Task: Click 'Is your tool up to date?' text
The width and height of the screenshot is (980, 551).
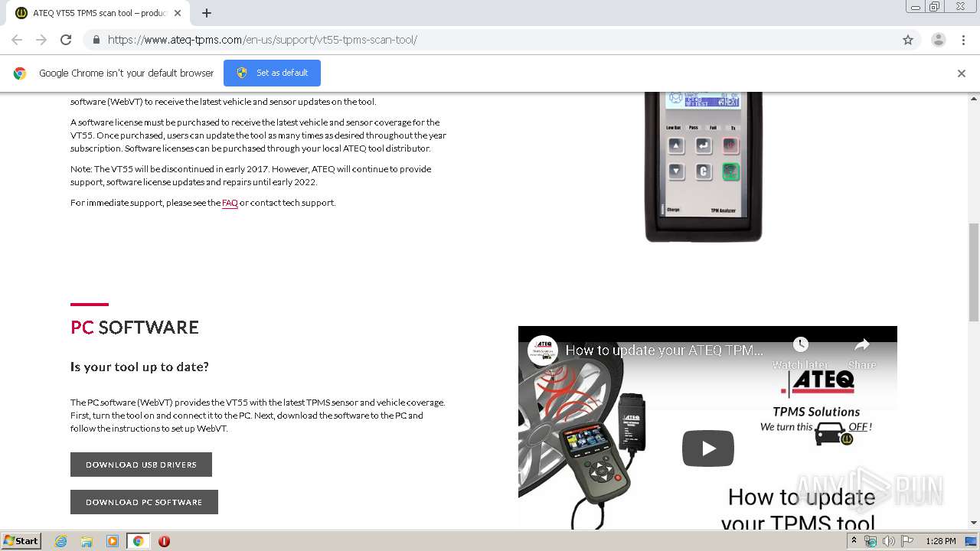Action: [x=139, y=367]
